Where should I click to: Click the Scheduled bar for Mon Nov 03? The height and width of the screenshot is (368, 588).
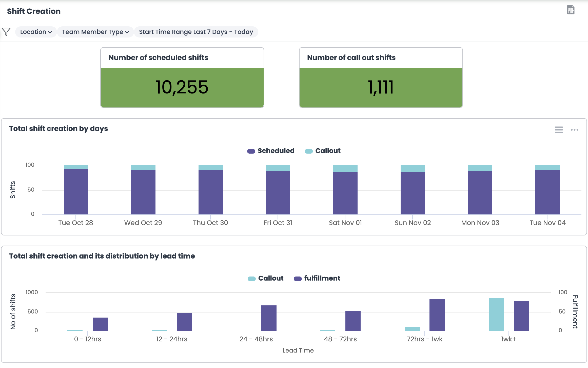pyautogui.click(x=480, y=193)
